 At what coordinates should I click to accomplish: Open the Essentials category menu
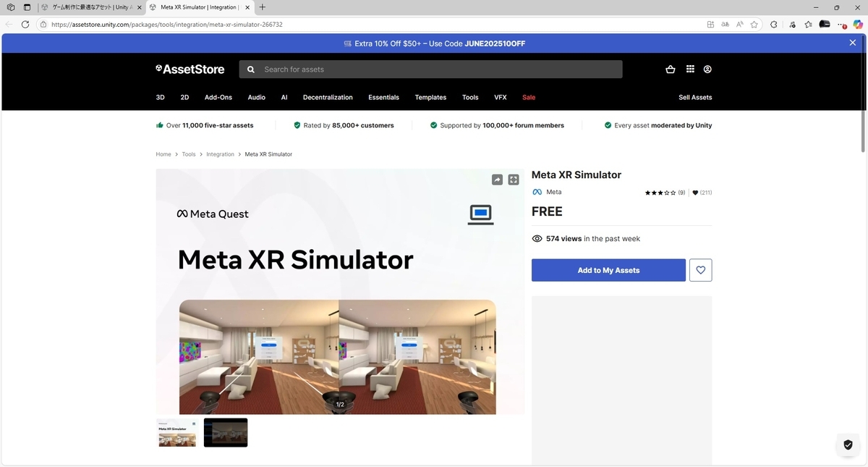[383, 97]
